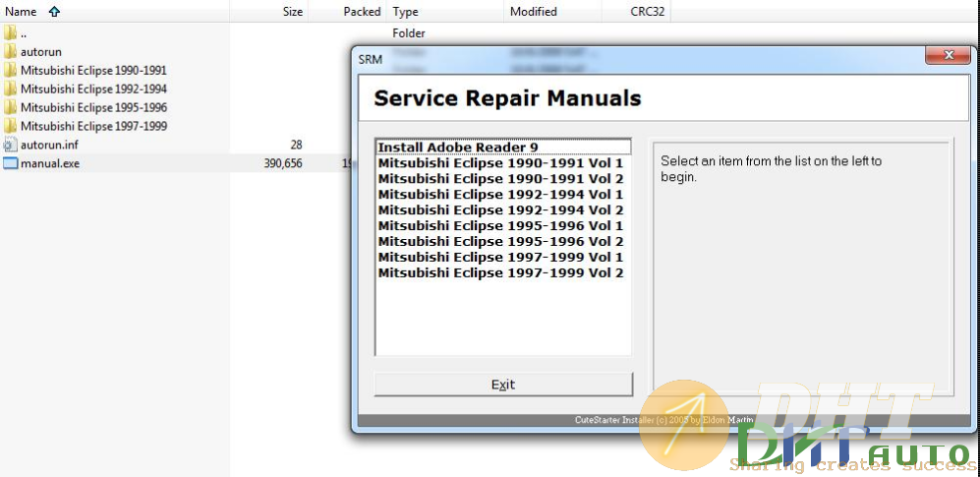980x477 pixels.
Task: Select the autorun folder icon
Action: 10,51
